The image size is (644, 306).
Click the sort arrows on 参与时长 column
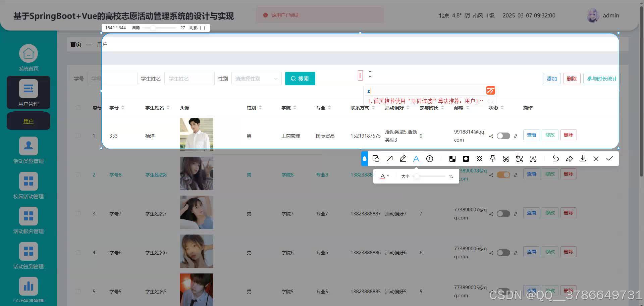click(442, 107)
